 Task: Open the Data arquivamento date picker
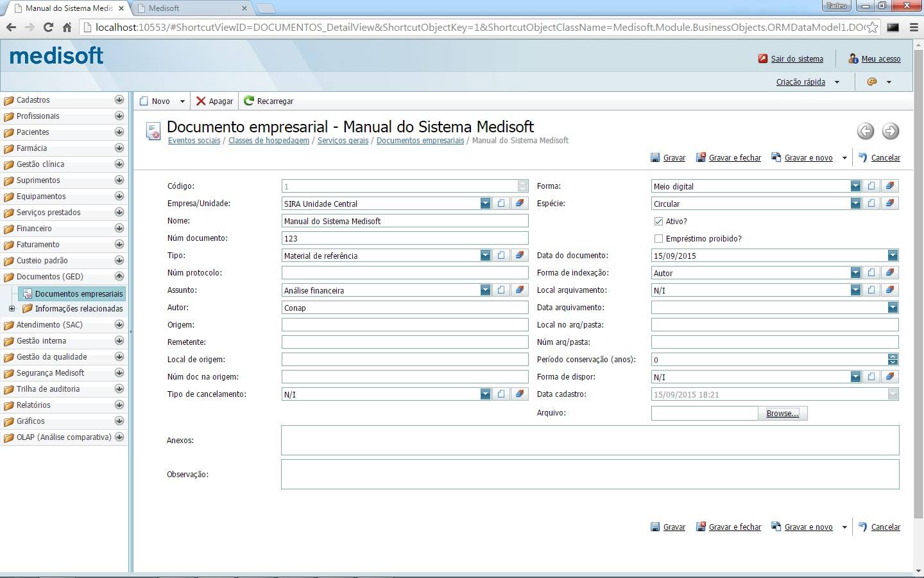click(x=893, y=308)
